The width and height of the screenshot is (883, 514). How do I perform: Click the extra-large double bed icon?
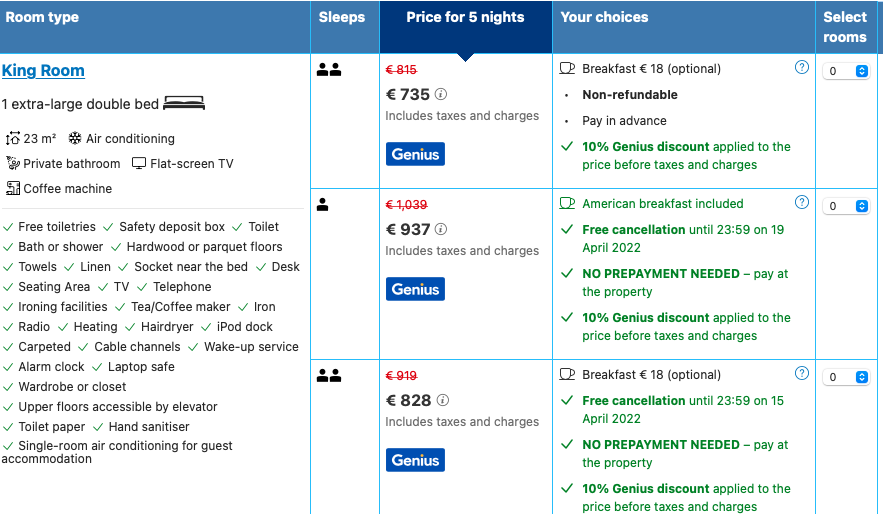tap(184, 104)
